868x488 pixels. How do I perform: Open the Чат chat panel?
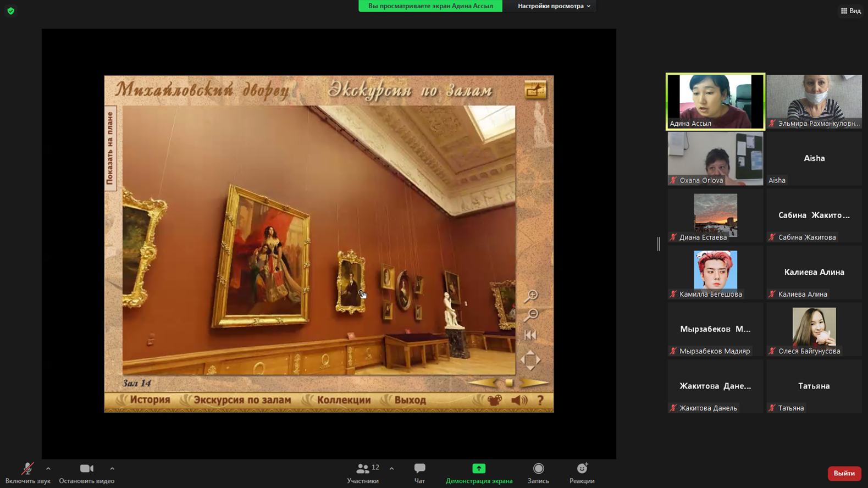point(419,473)
